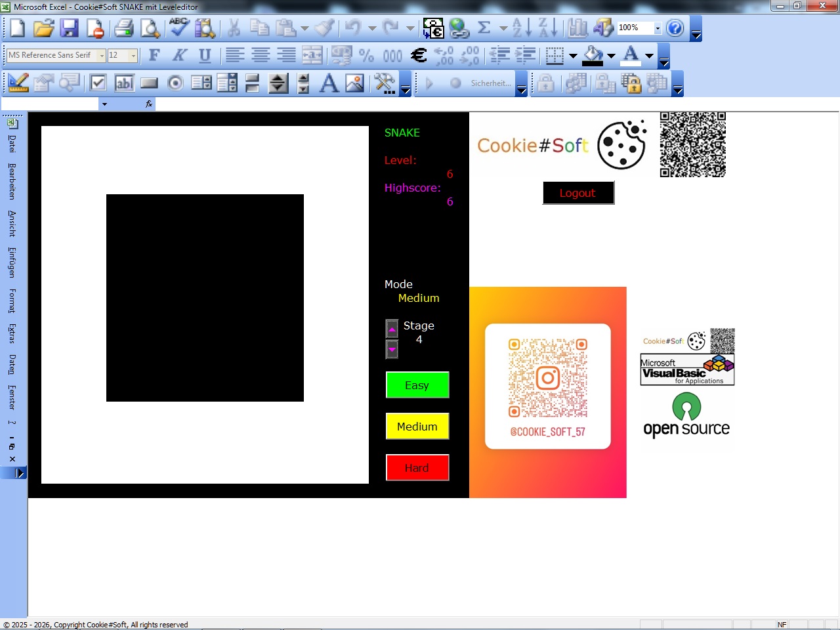The image size is (840, 630).
Task: Open Standard toolbar options arrow
Action: (x=696, y=29)
